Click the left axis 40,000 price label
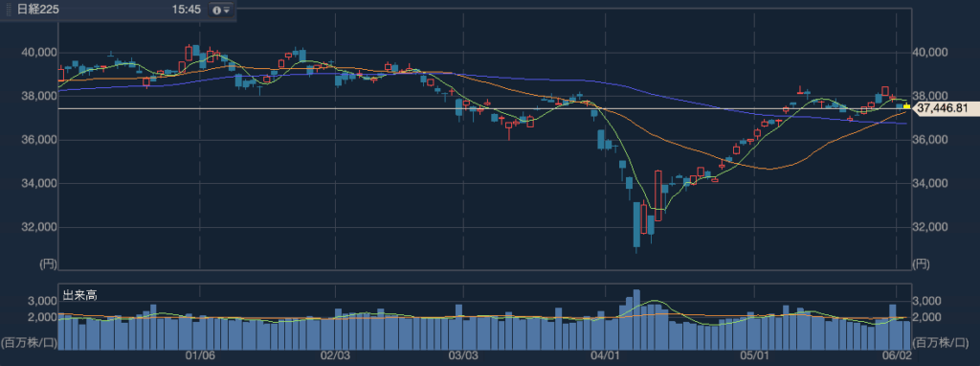The height and width of the screenshot is (366, 980). pyautogui.click(x=39, y=53)
